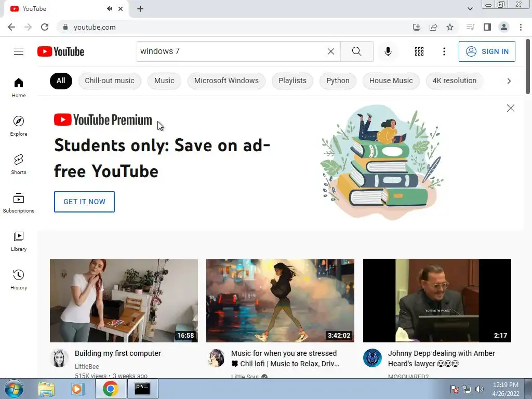Image resolution: width=532 pixels, height=399 pixels.
Task: Open YouTube settings three-dot menu
Action: [444, 51]
